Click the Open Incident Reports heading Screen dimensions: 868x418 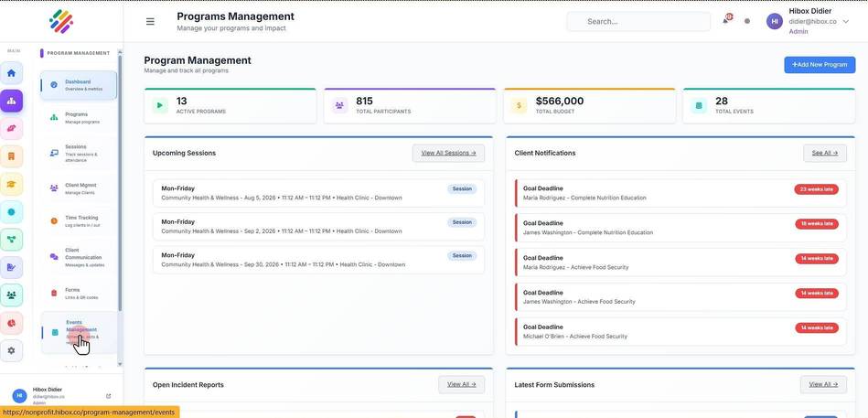coord(188,384)
